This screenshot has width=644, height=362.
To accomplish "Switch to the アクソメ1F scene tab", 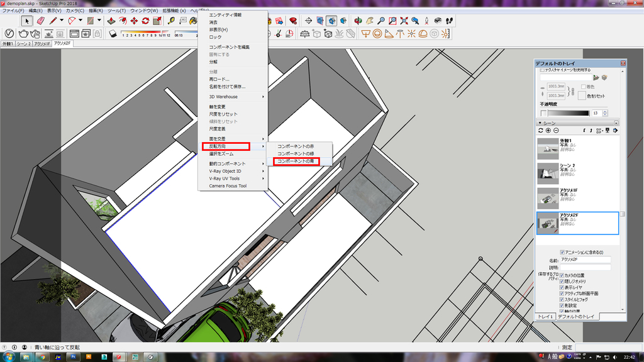I will coord(42,43).
